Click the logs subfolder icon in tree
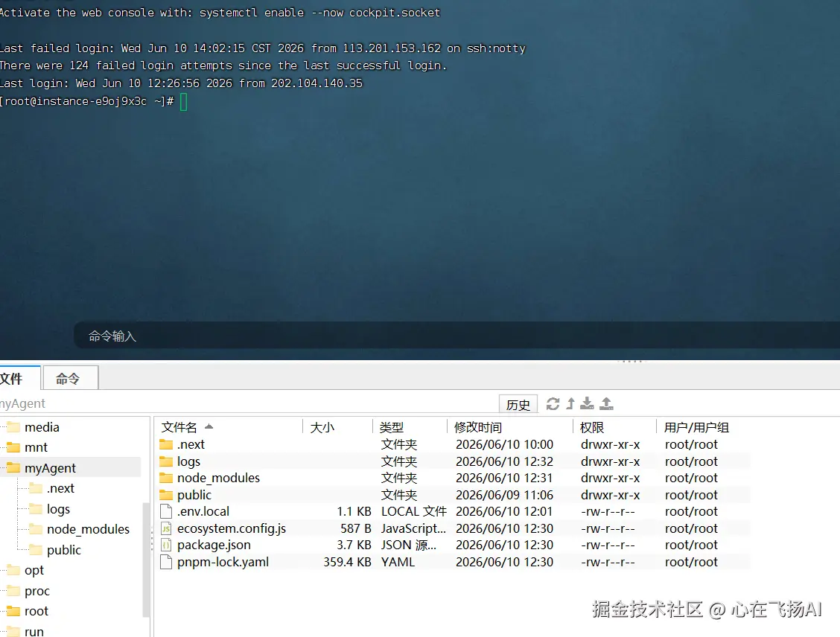 (36, 508)
